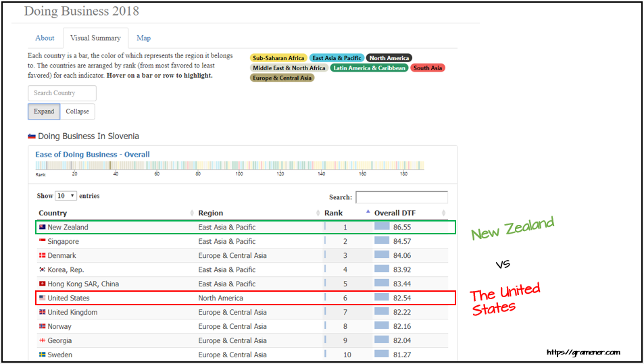This screenshot has width=644, height=364.
Task: Click DTF value 82.16
Action: coord(401,326)
